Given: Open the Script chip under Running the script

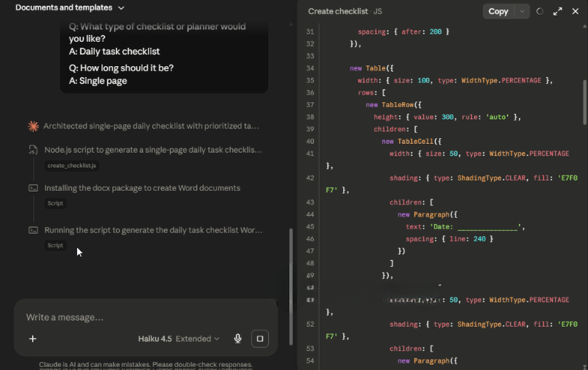Looking at the screenshot, I should tap(55, 245).
